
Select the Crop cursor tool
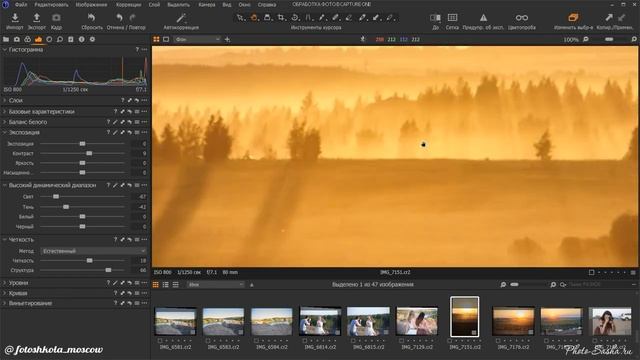pos(281,18)
